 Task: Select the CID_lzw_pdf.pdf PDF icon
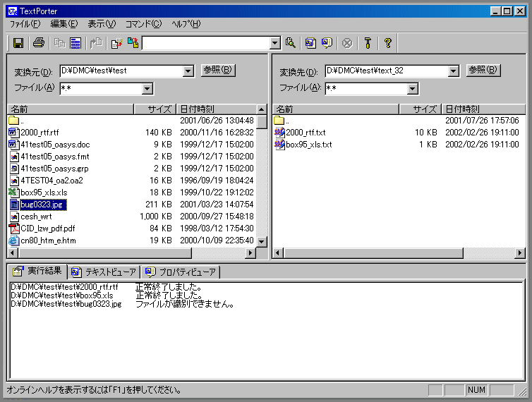click(x=13, y=229)
